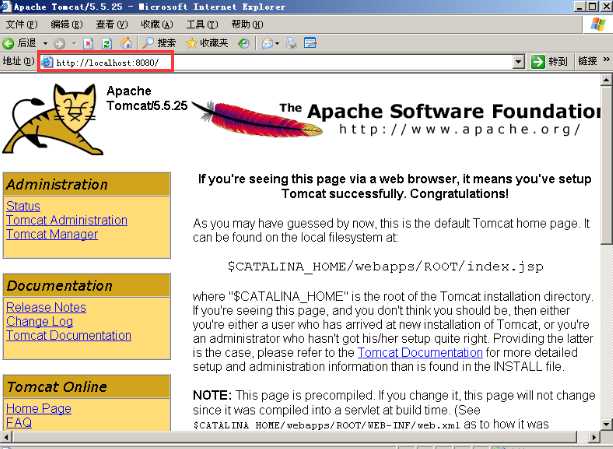
Task: Minimize the Internet Explorer window
Action: [580, 6]
